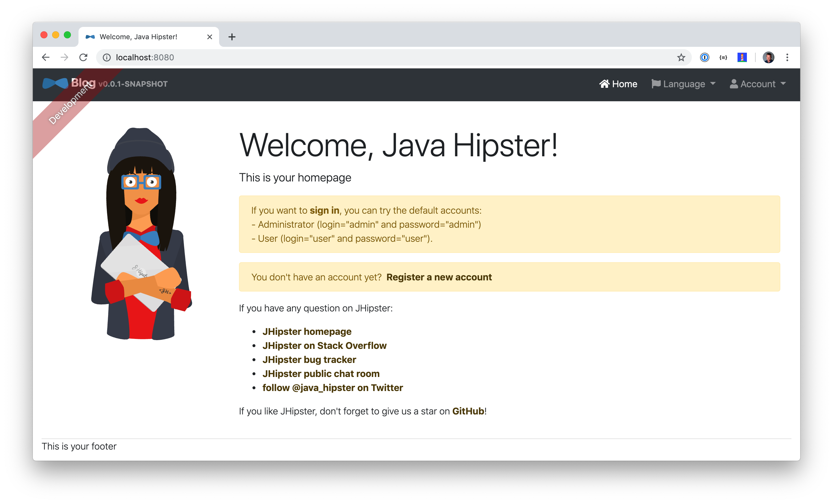The image size is (833, 504).
Task: Click the sign in link
Action: coord(324,210)
